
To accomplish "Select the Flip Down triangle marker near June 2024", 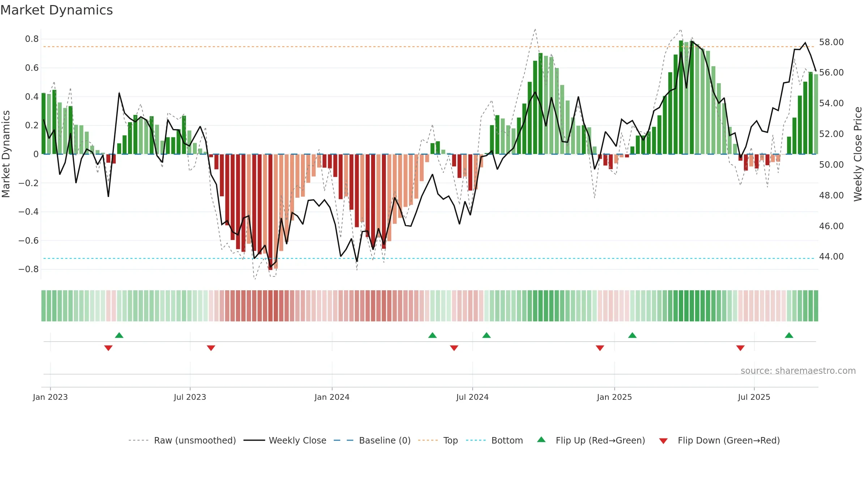I will (454, 348).
